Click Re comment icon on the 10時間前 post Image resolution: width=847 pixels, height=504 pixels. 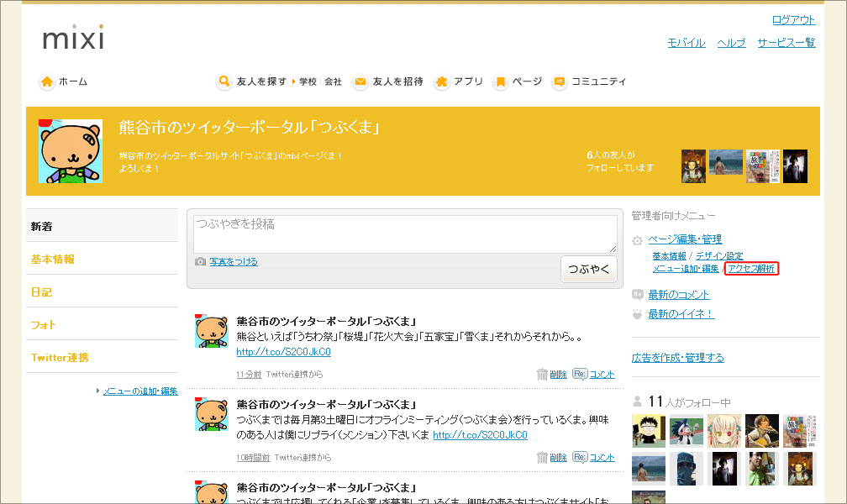580,457
